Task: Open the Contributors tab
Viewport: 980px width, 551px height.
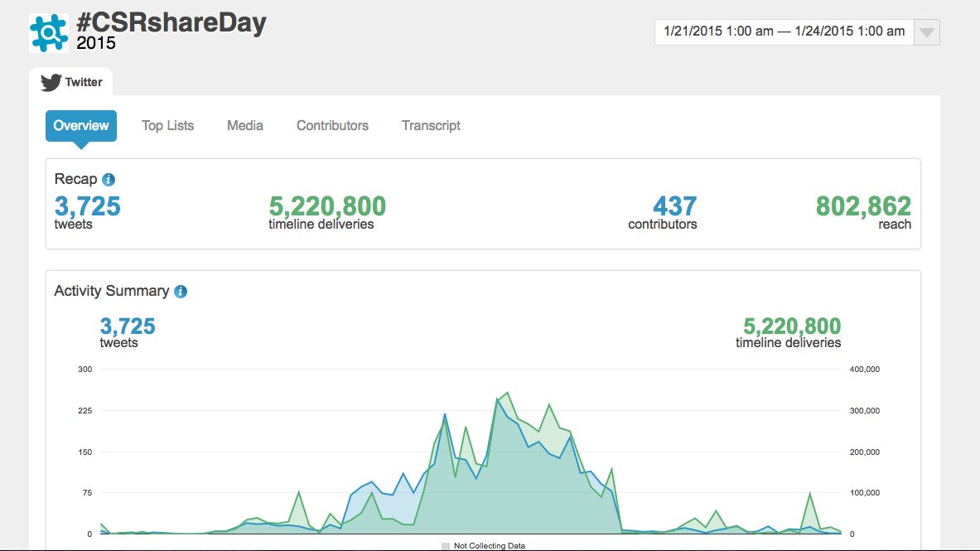Action: [x=332, y=126]
